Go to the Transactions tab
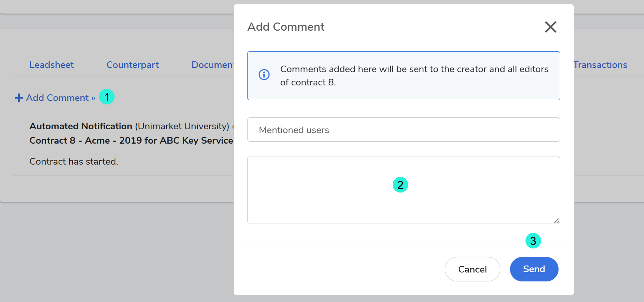 pos(600,65)
